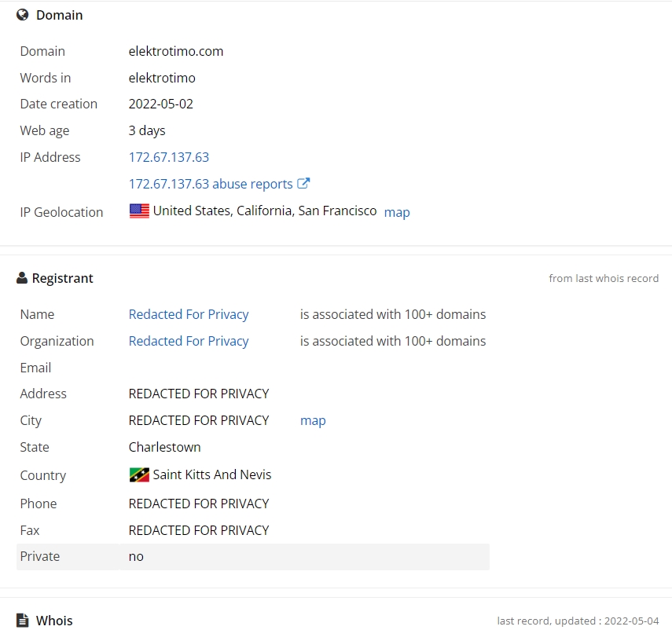Click the Whois section heading
The width and height of the screenshot is (672, 630).
(x=54, y=621)
